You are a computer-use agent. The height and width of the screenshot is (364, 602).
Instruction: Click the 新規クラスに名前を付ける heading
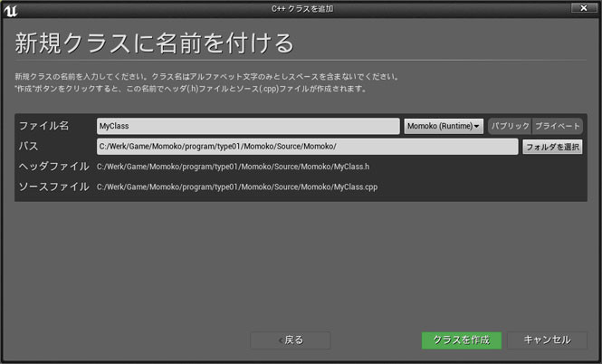click(154, 43)
